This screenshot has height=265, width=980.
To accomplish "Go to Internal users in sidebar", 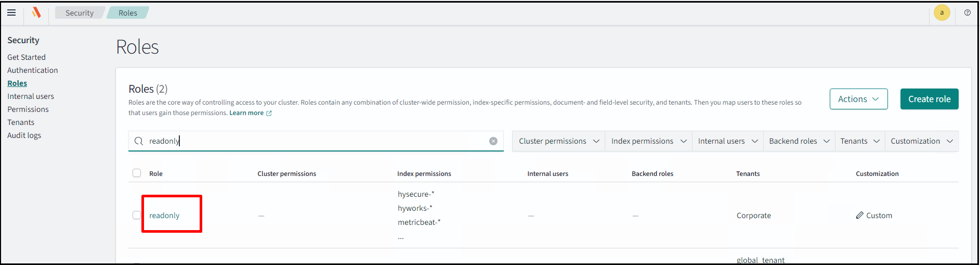I will click(31, 96).
